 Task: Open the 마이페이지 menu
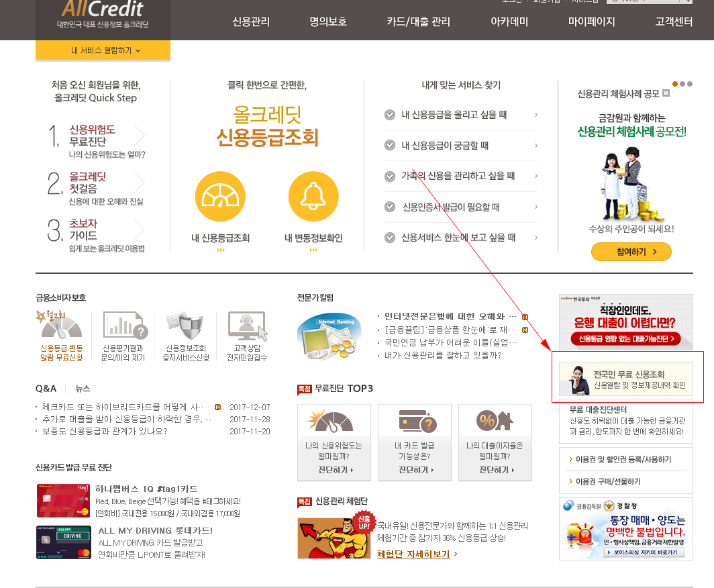pos(591,21)
